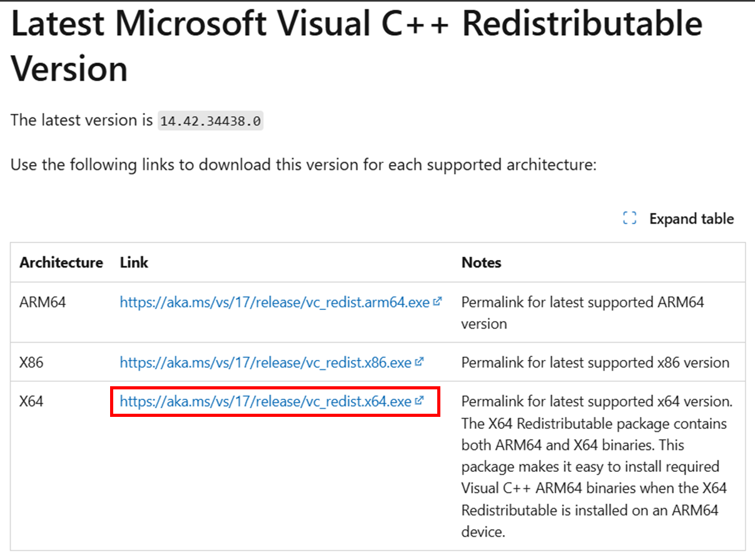Select the version number 14.42.34438.0
Viewport: 755px width, 560px height.
211,121
